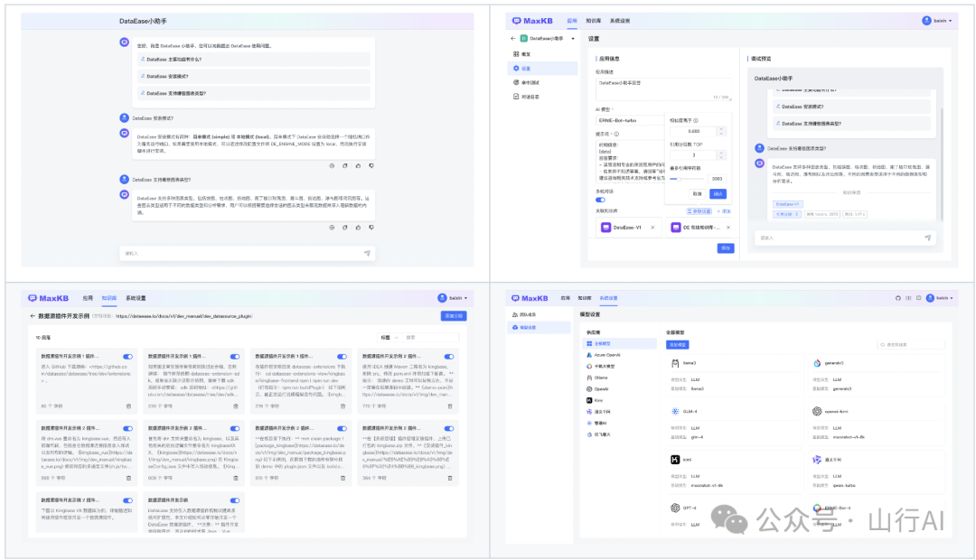Open the 系统设置 tab on the app settings page

620,21
